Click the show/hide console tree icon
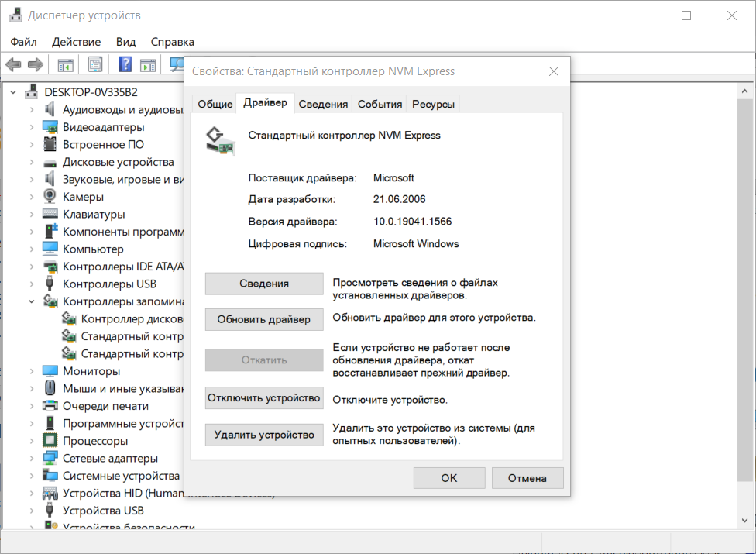756x554 pixels. pos(65,64)
